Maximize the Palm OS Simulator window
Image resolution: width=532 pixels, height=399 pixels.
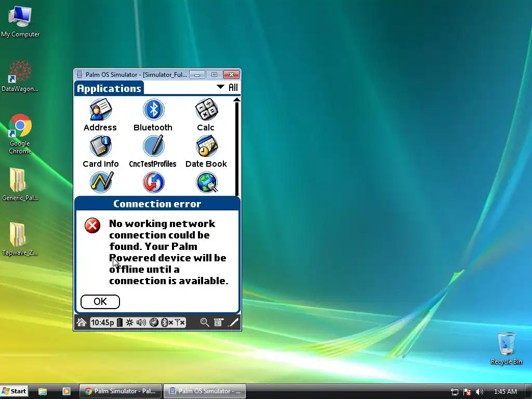point(214,75)
